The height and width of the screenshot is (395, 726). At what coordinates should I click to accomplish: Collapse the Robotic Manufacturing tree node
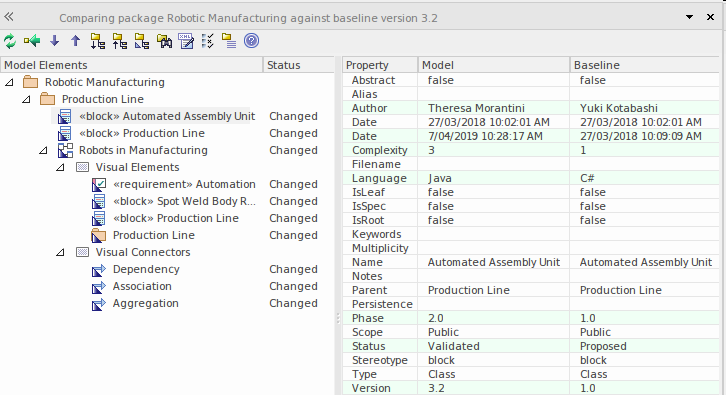pos(9,82)
